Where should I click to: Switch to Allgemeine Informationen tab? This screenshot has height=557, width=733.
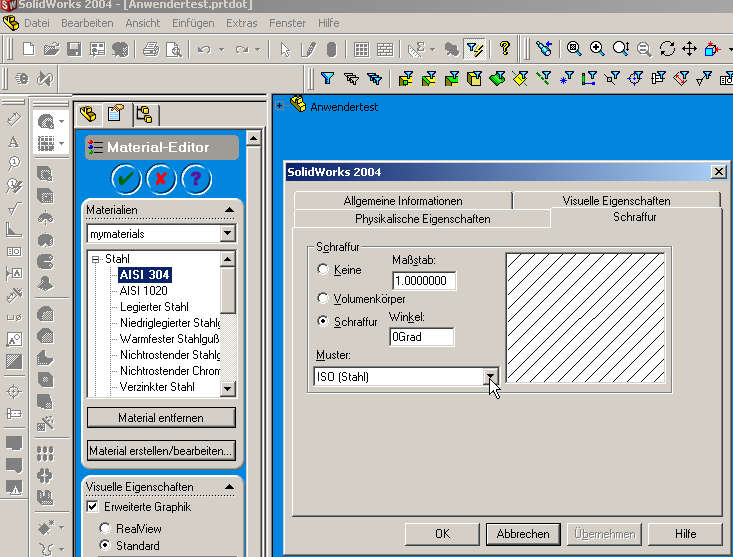pos(403,201)
